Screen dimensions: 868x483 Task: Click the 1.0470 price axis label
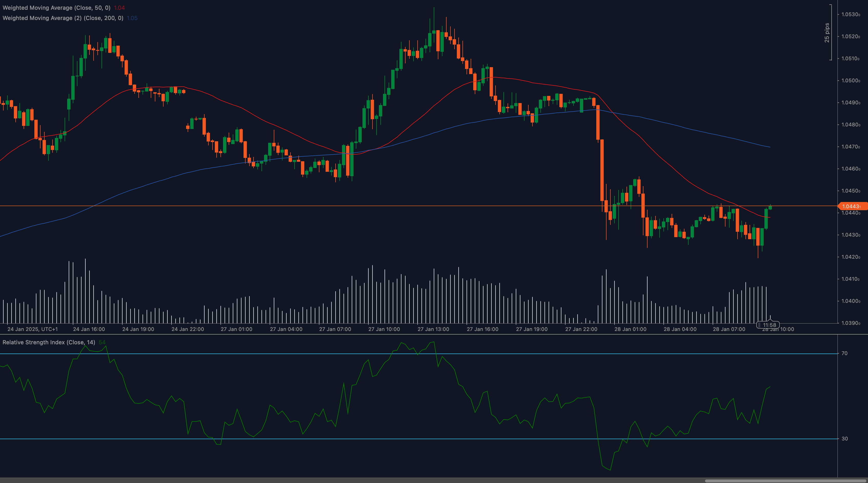(851, 147)
